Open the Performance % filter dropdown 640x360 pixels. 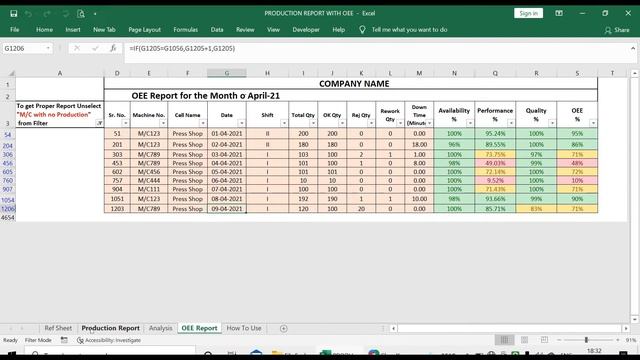coord(511,123)
